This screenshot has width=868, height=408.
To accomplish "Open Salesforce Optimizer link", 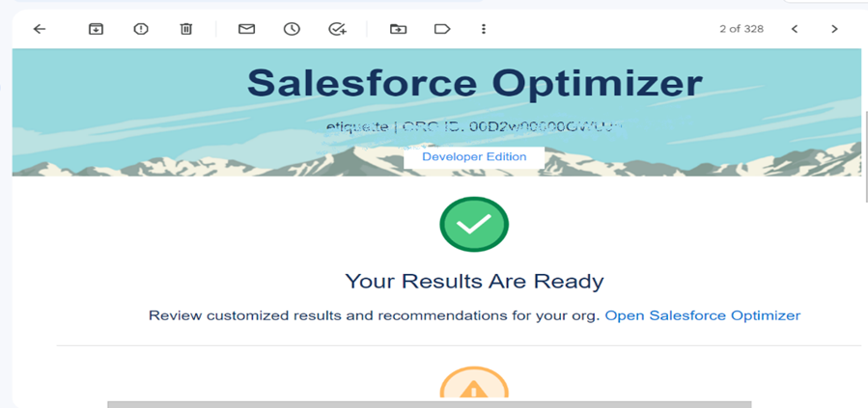I will [703, 315].
